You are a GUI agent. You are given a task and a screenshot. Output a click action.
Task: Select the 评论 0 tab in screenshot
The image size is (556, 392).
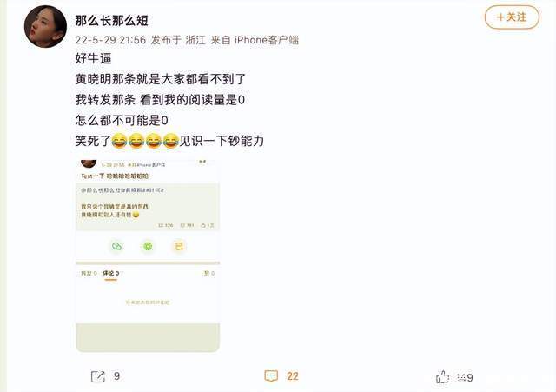coord(110,273)
